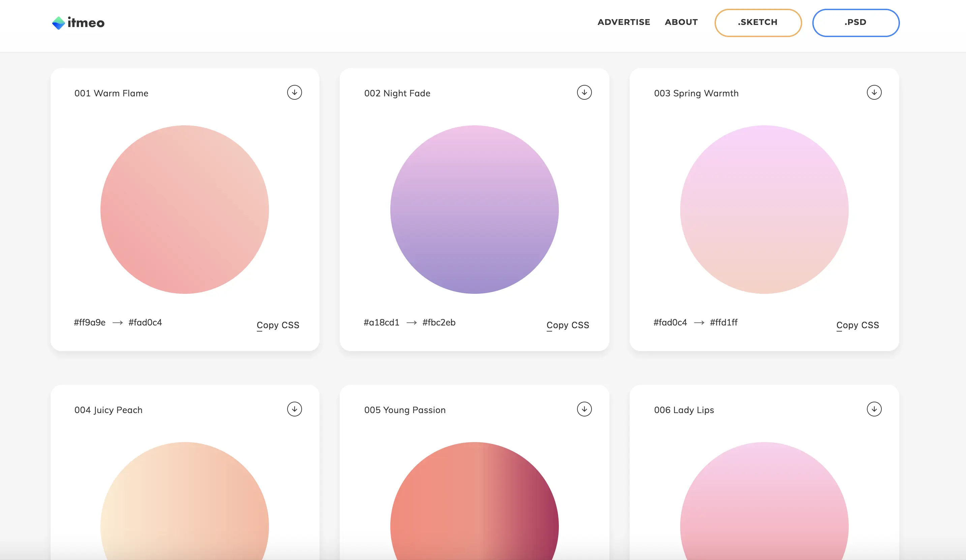Viewport: 966px width, 560px height.
Task: Click the Night Fade gradient circle
Action: click(475, 210)
